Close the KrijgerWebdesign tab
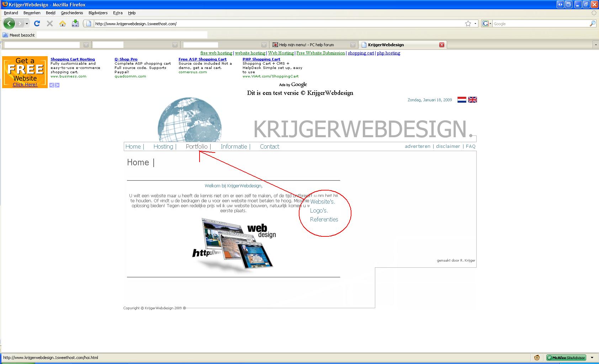 click(x=441, y=45)
